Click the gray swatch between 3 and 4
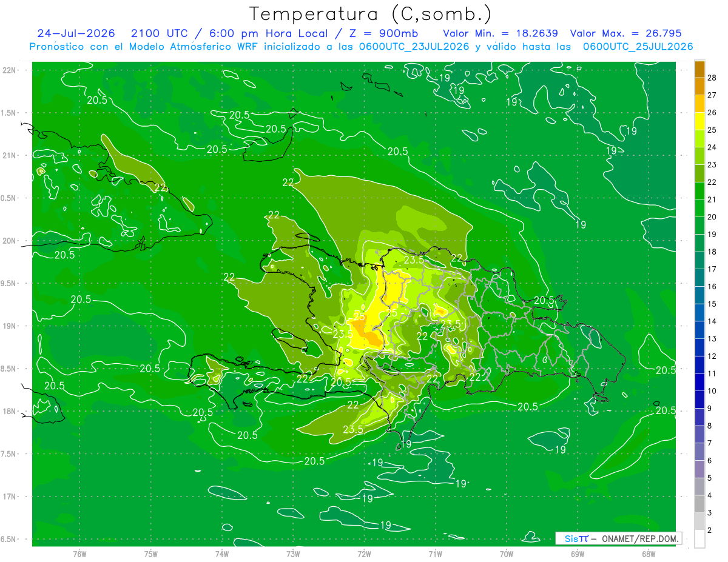Image resolution: width=728 pixels, height=562 pixels. (699, 504)
